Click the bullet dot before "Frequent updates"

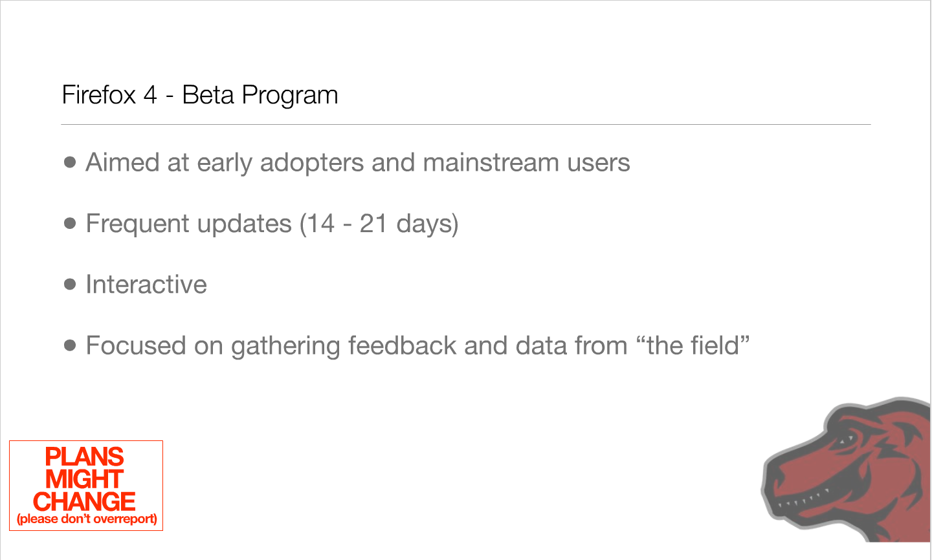pos(70,223)
